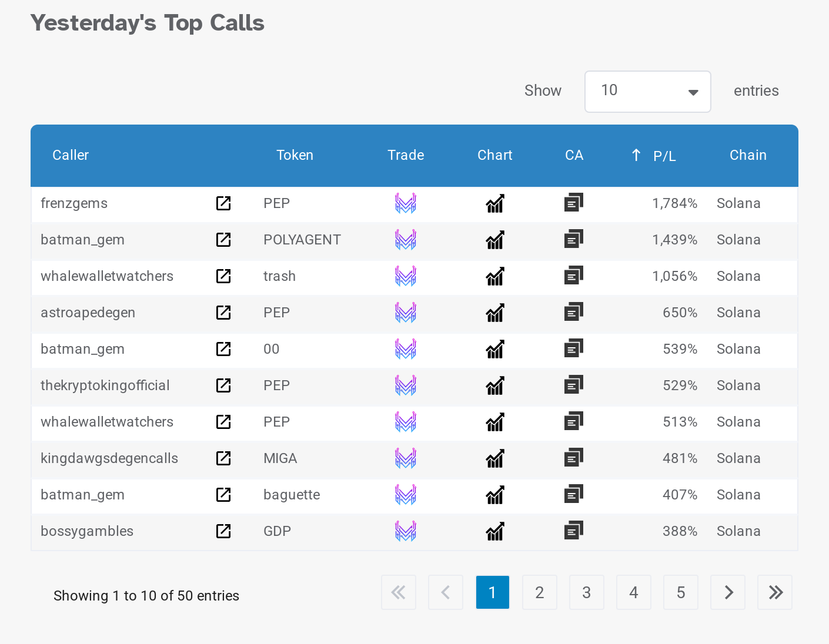Sort table by Token column header
The image size is (829, 644).
tap(295, 155)
